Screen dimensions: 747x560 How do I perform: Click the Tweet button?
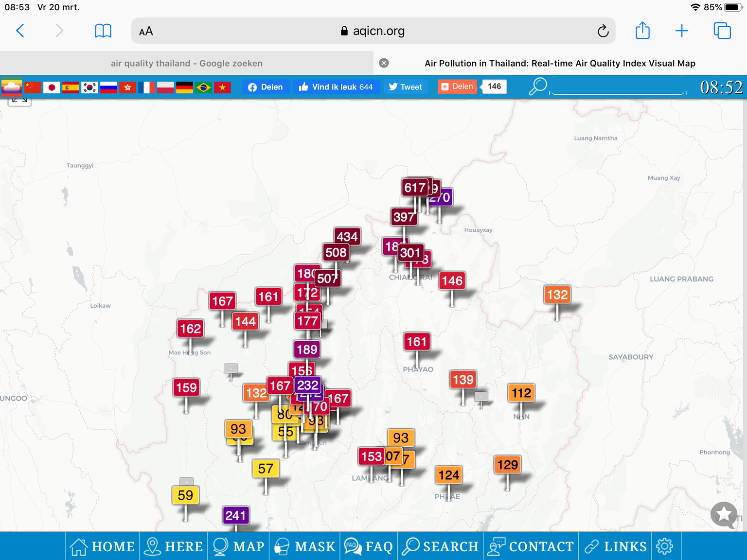pos(406,87)
